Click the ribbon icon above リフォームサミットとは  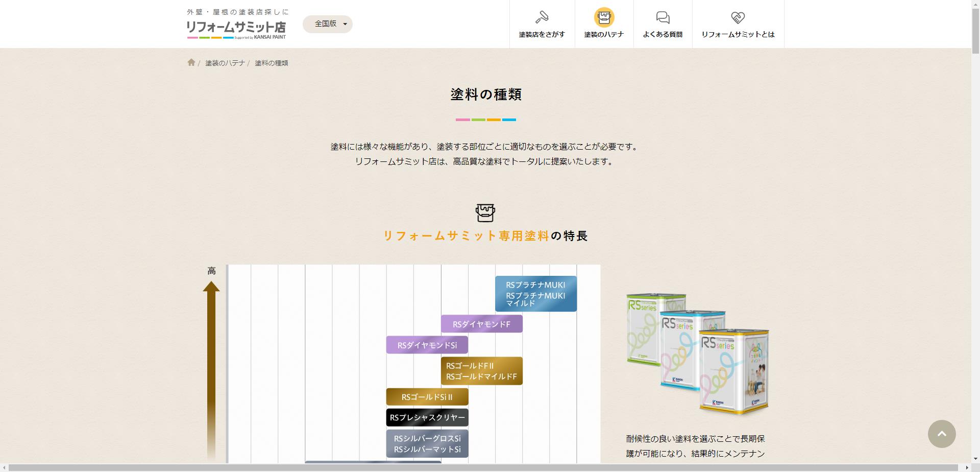(x=737, y=16)
